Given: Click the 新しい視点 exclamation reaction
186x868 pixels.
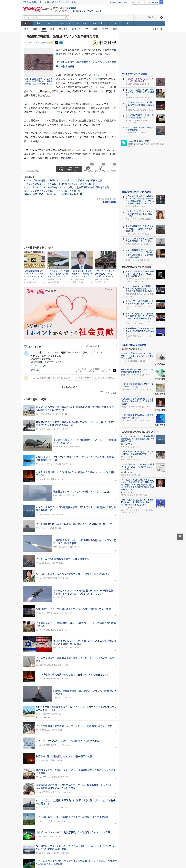Looking at the screenshot, I should pyautogui.click(x=112, y=168).
